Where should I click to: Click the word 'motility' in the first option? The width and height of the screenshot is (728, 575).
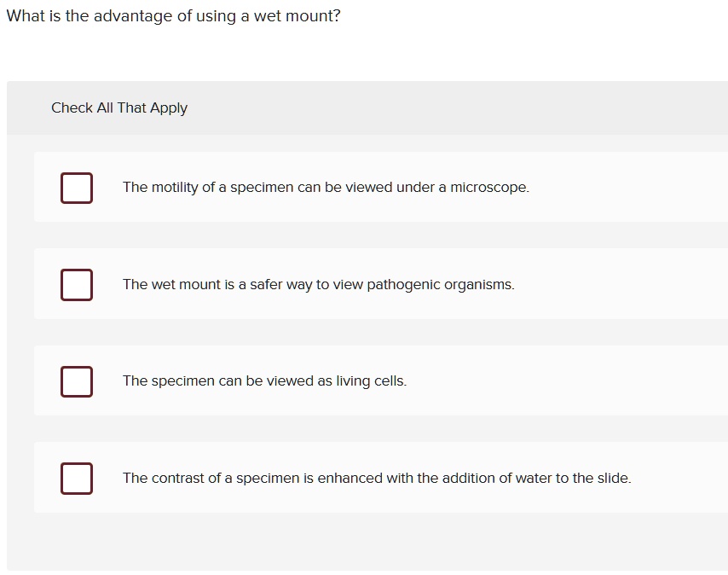tap(175, 188)
